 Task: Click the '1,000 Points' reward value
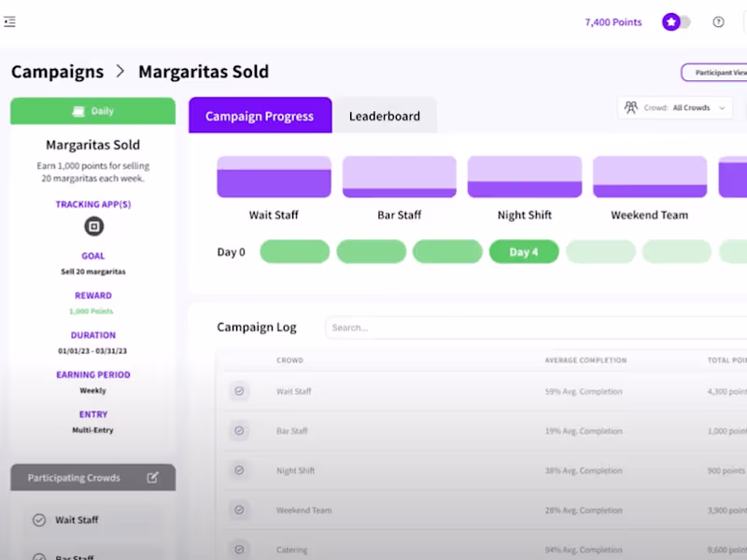91,311
